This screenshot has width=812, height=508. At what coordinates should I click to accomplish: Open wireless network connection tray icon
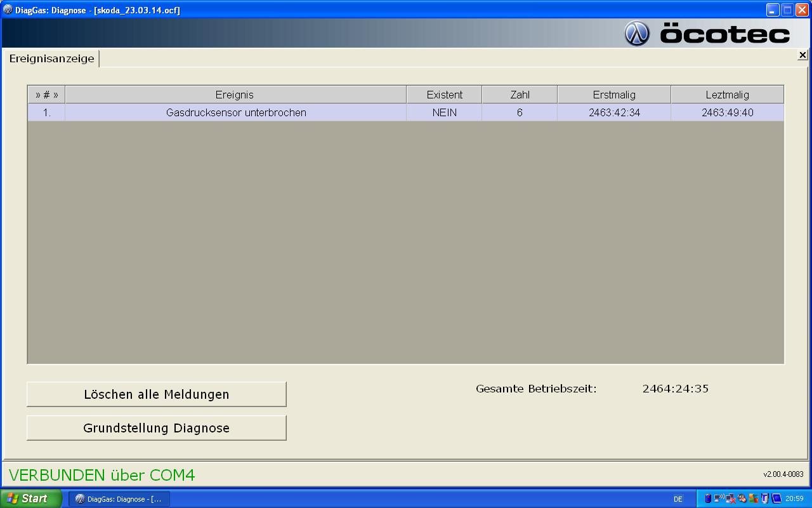click(719, 498)
